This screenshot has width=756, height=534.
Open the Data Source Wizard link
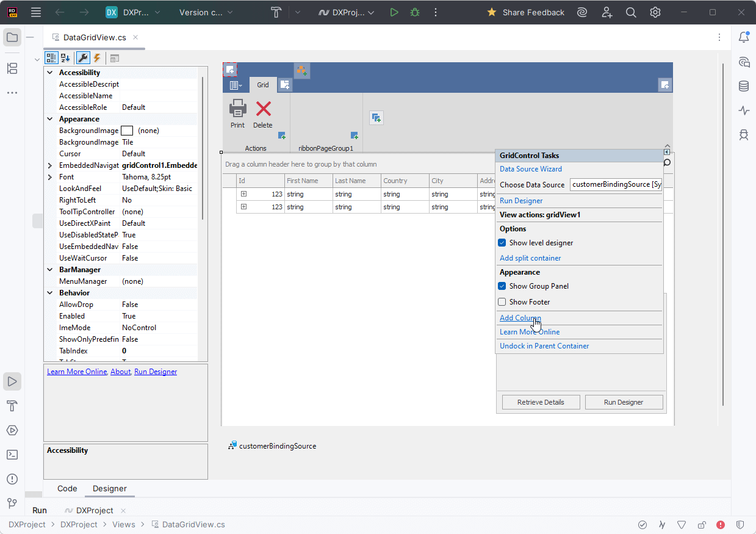[x=530, y=168]
